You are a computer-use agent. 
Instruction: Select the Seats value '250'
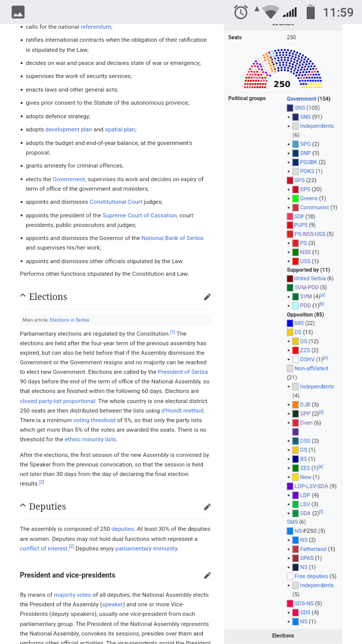[x=292, y=37]
